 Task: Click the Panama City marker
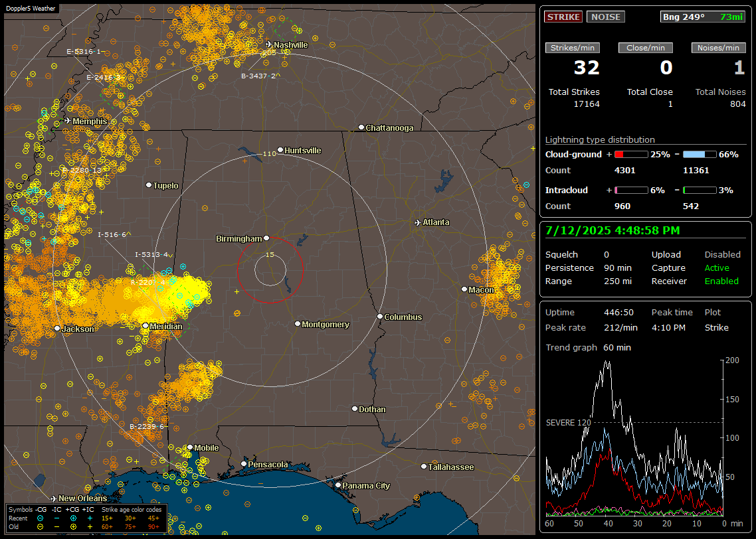pos(338,485)
